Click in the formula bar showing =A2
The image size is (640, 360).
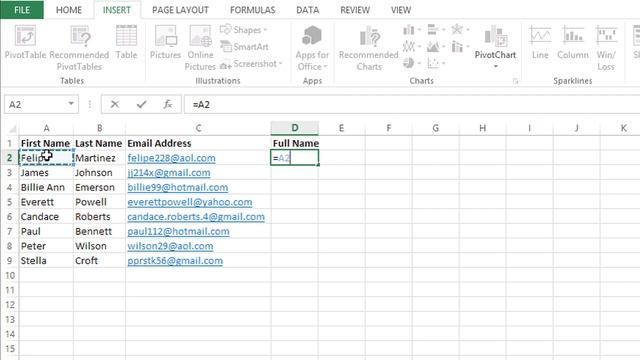coord(411,104)
